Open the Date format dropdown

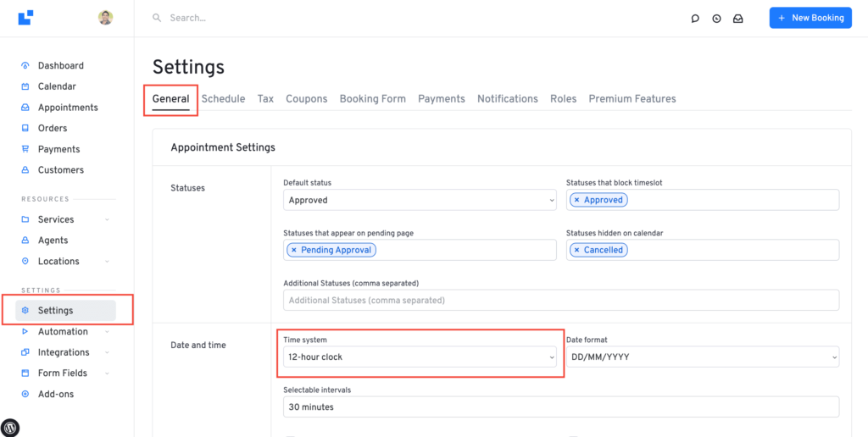(703, 357)
